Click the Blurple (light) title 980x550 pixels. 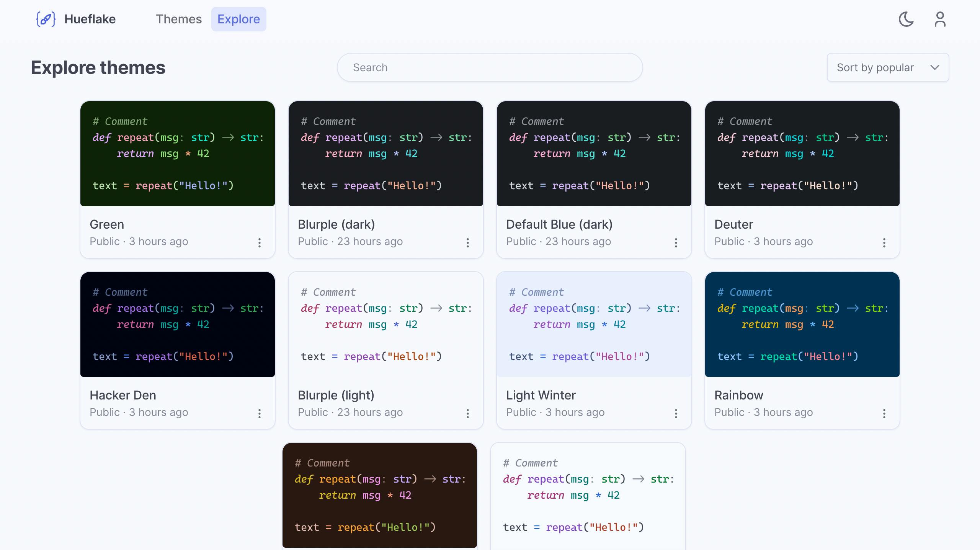tap(336, 395)
